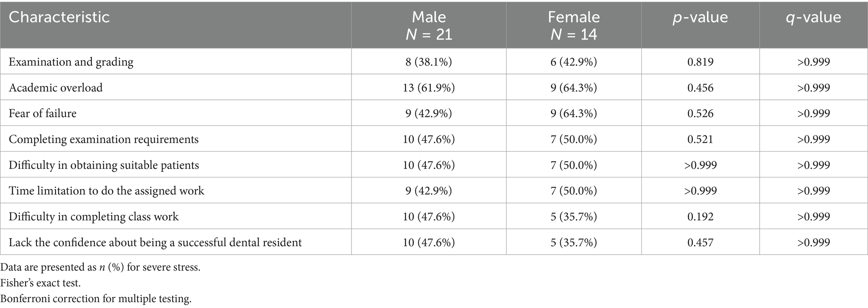
Task: Select Difficulty in completing class work label
Action: tap(94, 217)
